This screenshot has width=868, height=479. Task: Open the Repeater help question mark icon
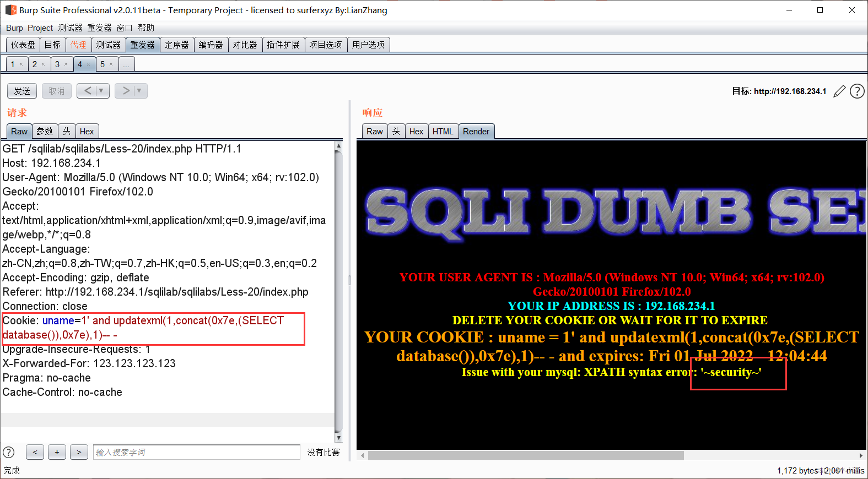(x=857, y=91)
